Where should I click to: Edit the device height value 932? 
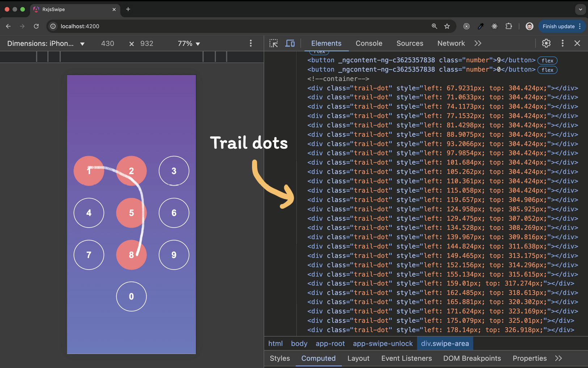pos(147,43)
